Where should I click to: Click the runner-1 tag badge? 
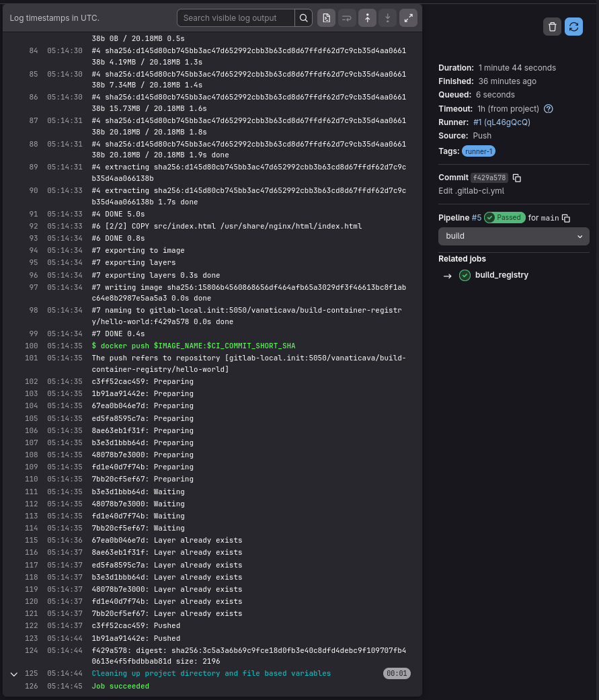point(479,151)
